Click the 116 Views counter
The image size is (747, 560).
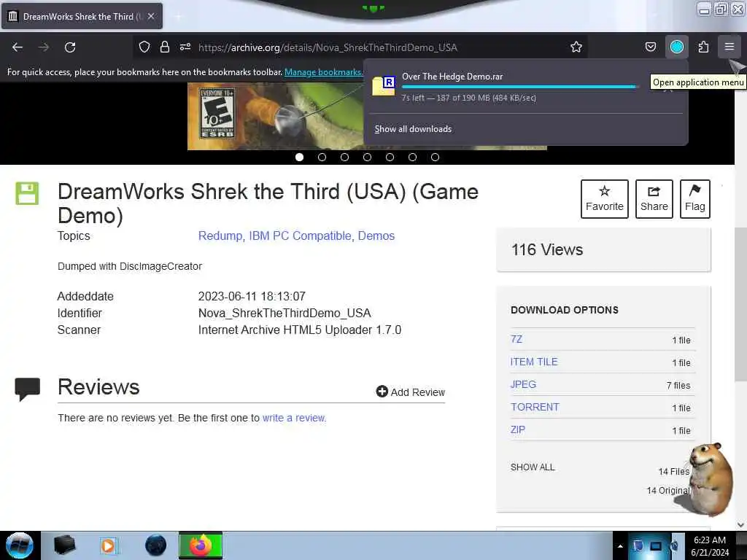click(x=547, y=249)
